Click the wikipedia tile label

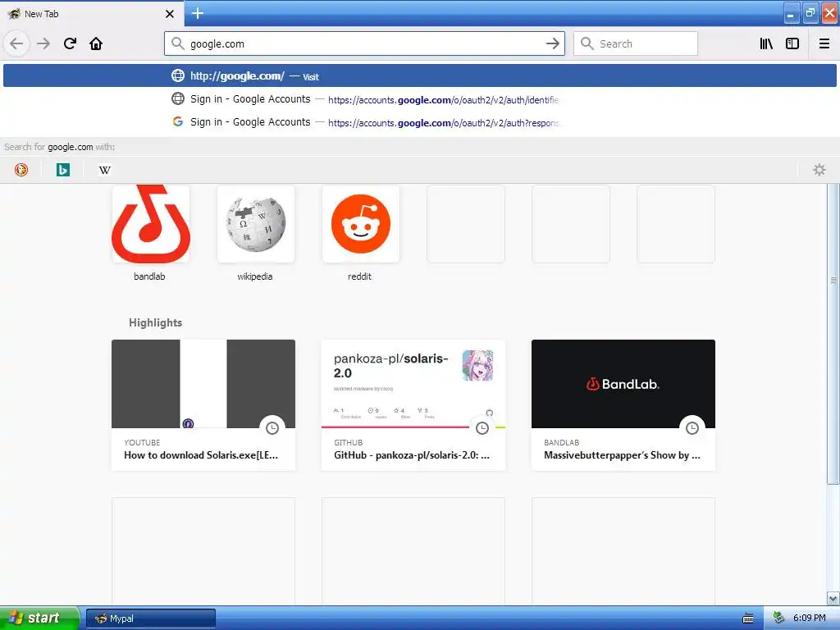tap(255, 276)
